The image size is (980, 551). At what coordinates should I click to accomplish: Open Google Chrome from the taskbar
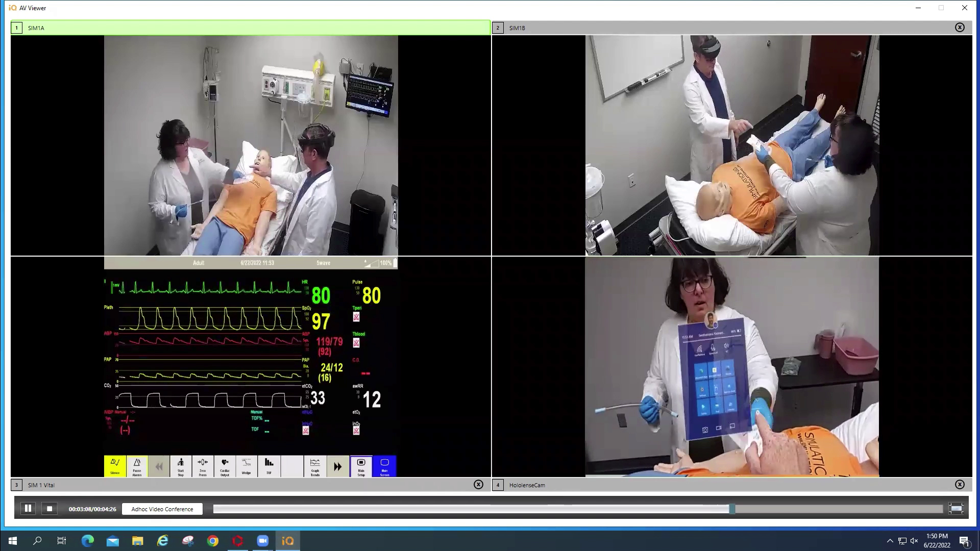pos(213,541)
